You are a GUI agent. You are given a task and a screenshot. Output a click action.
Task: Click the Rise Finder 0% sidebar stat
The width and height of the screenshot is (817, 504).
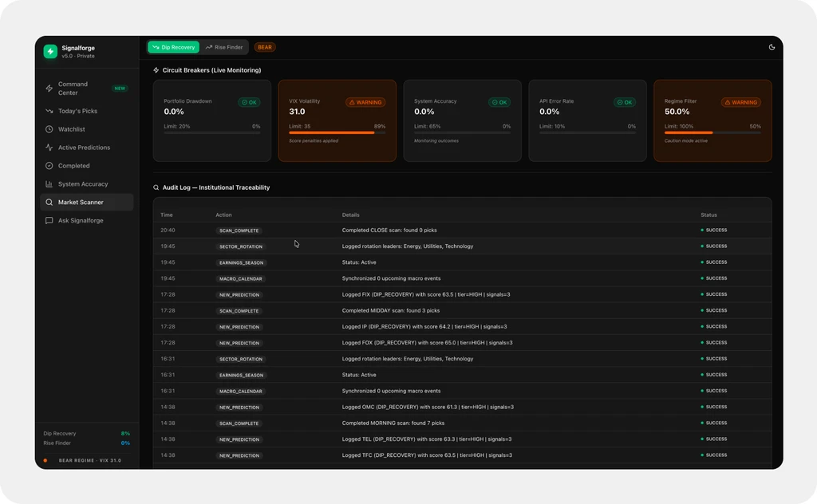tap(86, 443)
